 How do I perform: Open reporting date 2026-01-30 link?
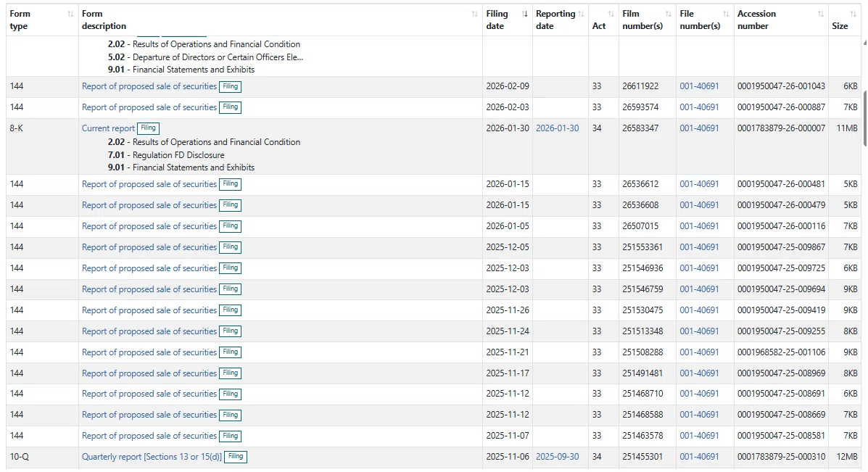tap(558, 128)
